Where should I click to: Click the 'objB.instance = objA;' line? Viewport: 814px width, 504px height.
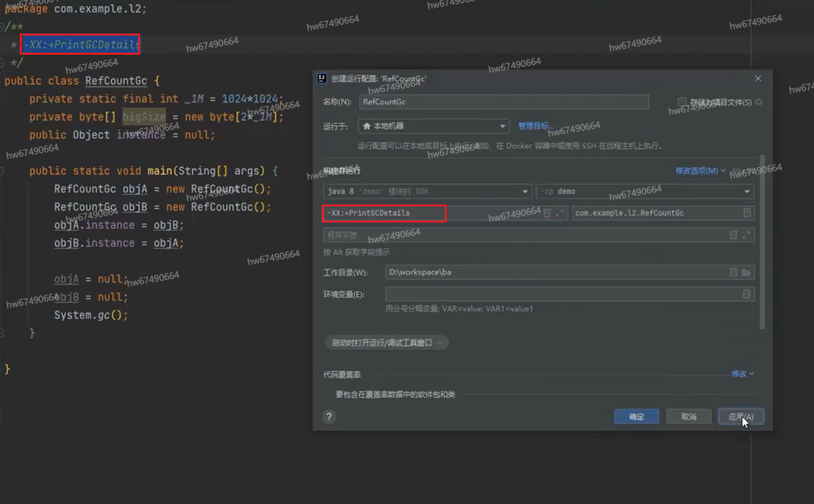point(119,243)
